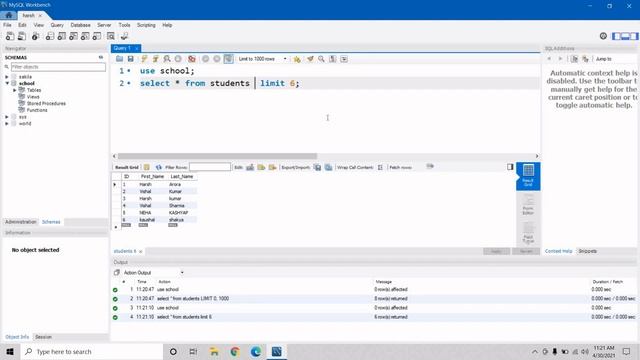
Task: Create a new table toolbar icon
Action: point(62,36)
